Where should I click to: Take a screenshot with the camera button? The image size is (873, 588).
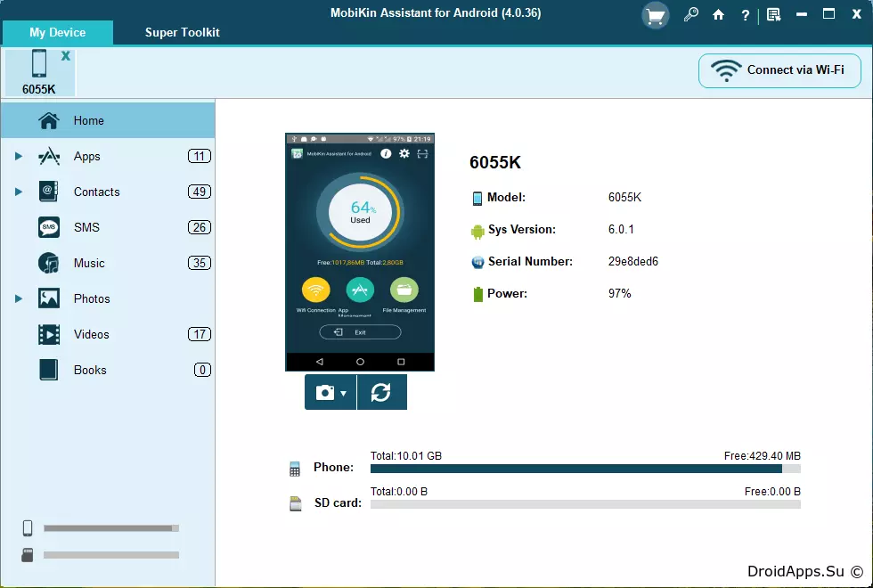tap(325, 393)
